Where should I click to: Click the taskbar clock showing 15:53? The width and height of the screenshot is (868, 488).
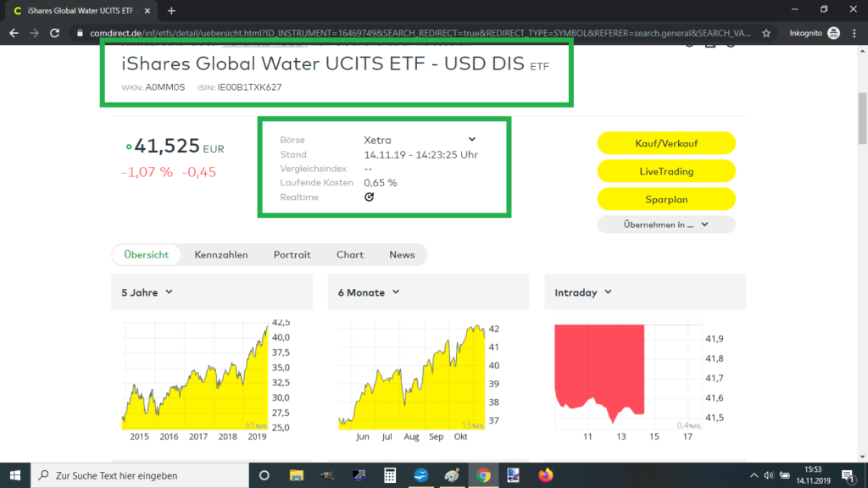point(813,475)
